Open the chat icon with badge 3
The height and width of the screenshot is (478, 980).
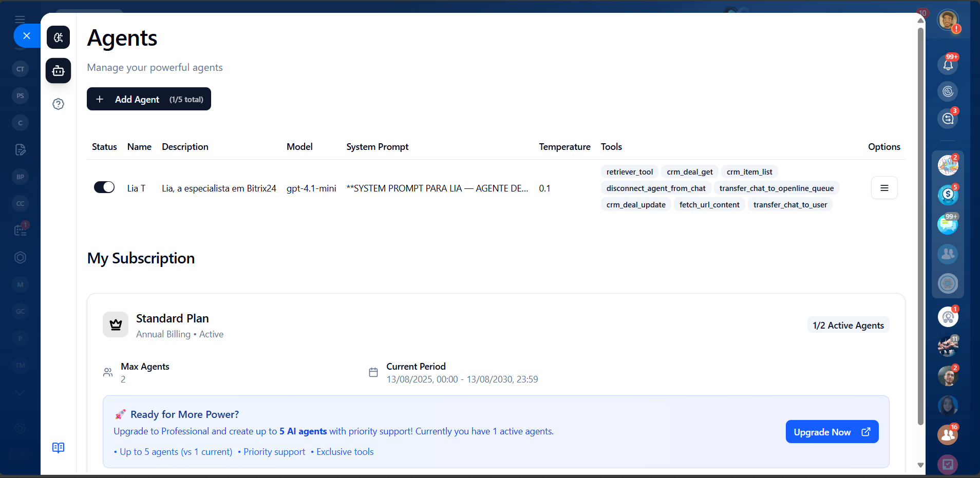(x=948, y=119)
